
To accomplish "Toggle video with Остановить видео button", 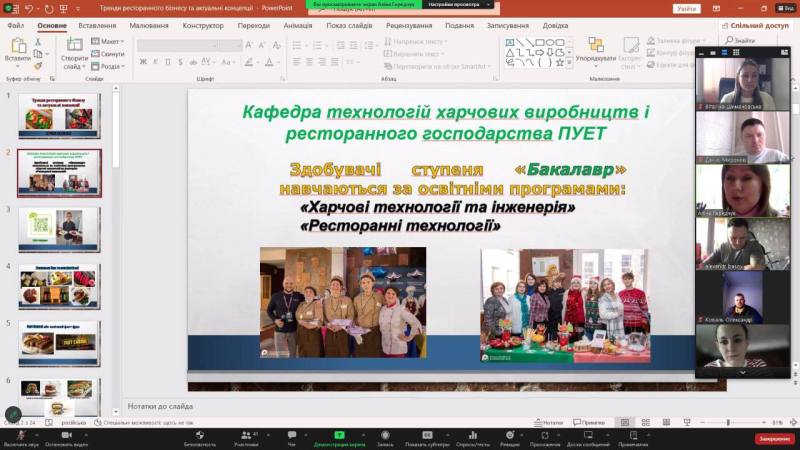I will tap(65, 435).
